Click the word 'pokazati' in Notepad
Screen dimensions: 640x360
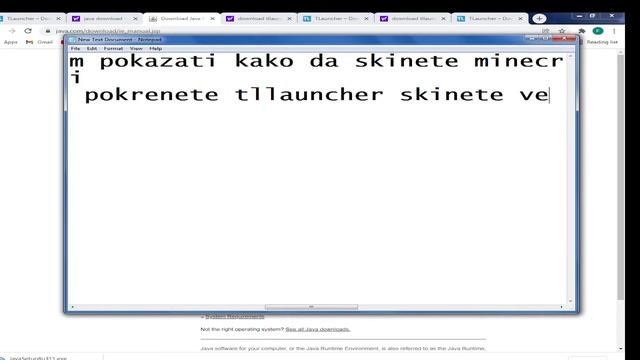(158, 62)
